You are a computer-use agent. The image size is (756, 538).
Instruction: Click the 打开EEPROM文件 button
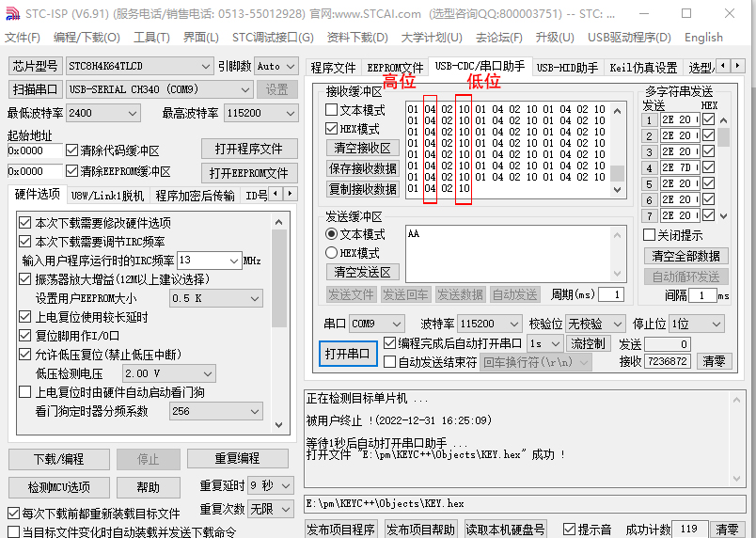249,173
